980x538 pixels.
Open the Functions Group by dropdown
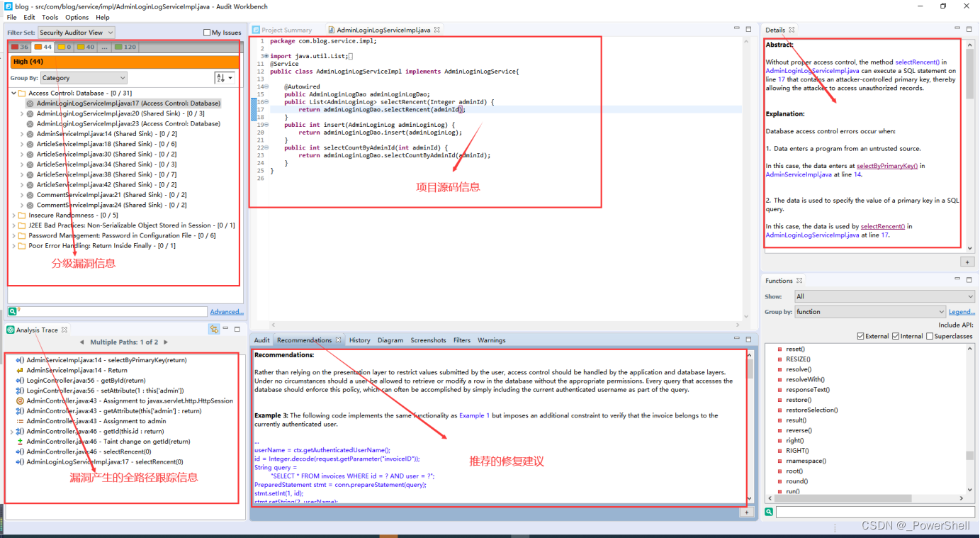pos(869,312)
